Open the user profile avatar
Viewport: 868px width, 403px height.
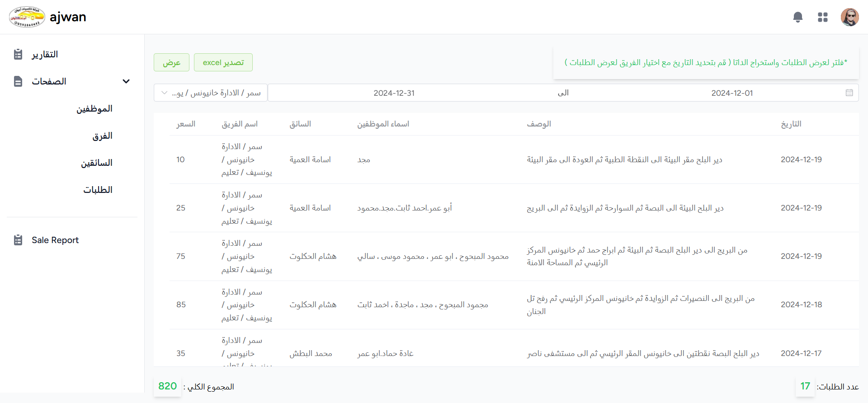[x=849, y=17]
